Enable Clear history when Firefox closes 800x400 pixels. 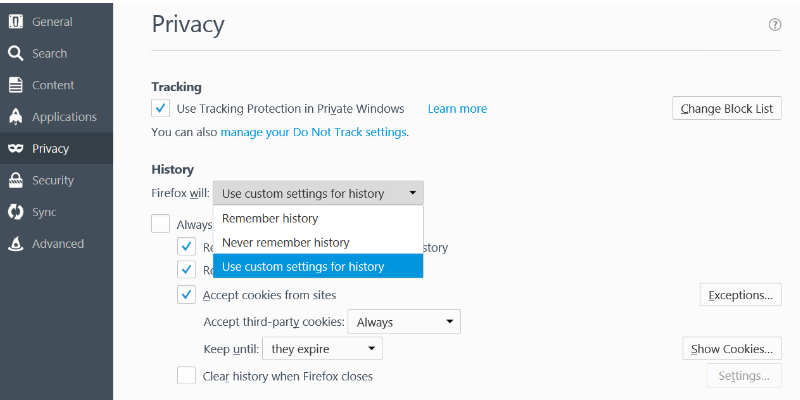[x=186, y=376]
